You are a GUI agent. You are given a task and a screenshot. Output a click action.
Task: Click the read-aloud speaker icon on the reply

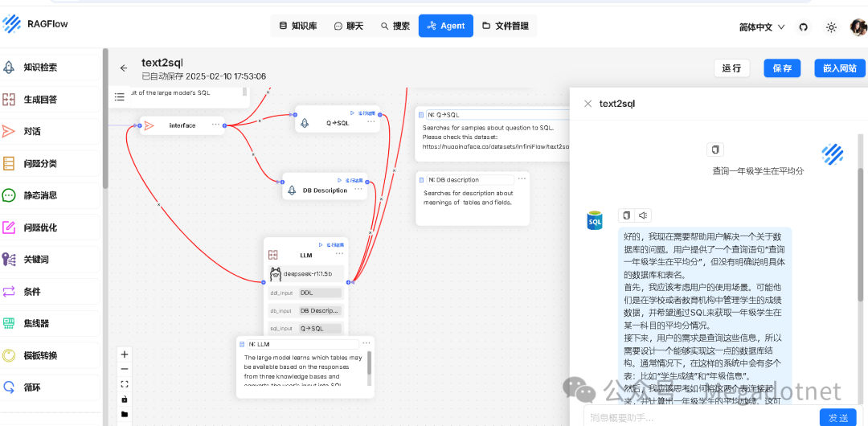coord(642,215)
